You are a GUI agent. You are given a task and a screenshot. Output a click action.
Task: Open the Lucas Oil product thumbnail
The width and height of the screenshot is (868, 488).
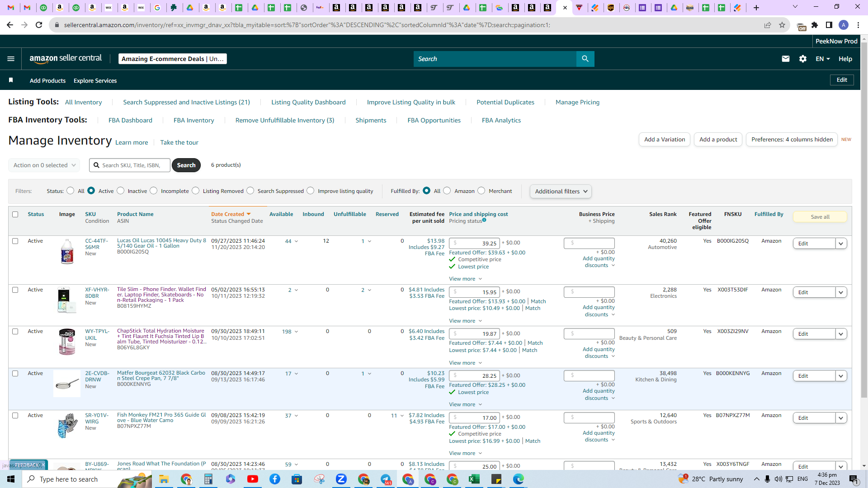[x=67, y=252]
